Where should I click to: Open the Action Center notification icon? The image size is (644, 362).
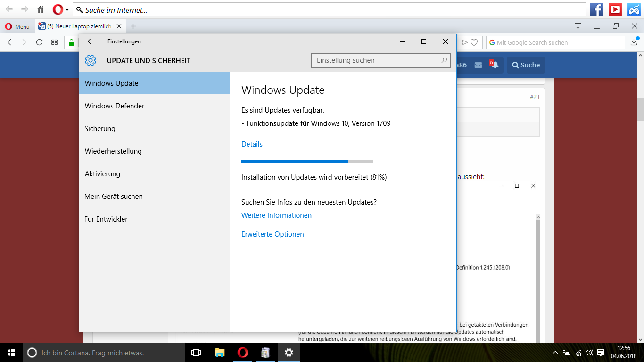(x=601, y=353)
